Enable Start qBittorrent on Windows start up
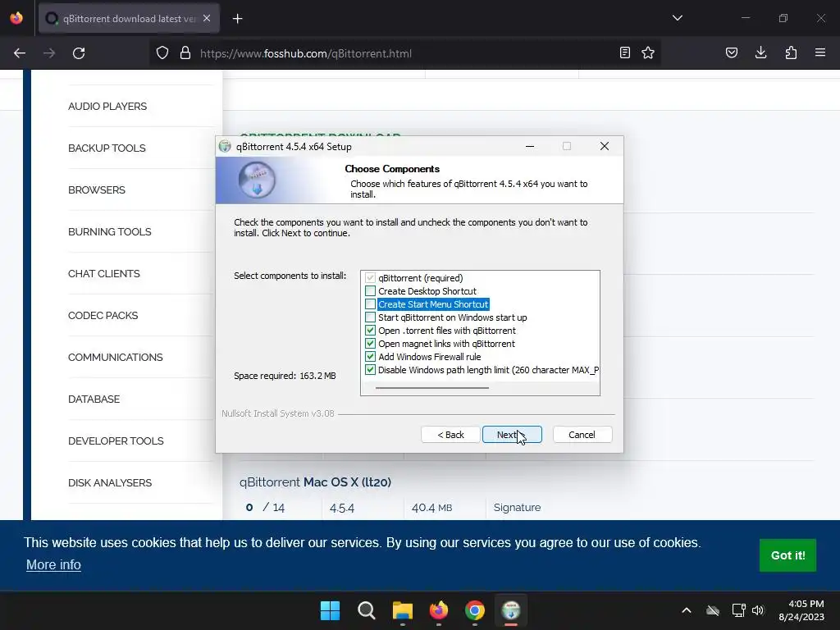Screen dimensions: 840x630 [370, 317]
